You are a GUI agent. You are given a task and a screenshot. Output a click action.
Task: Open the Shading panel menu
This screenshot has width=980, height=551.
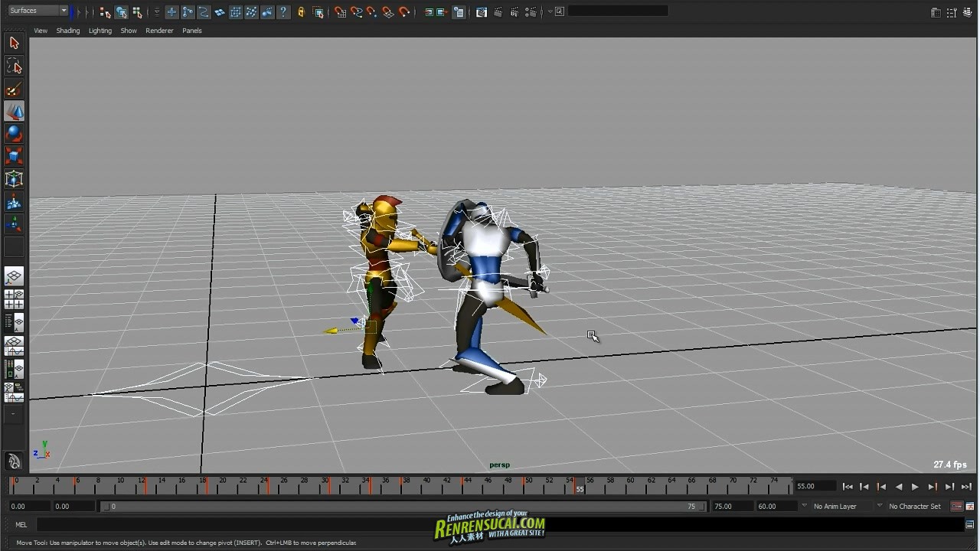[68, 31]
